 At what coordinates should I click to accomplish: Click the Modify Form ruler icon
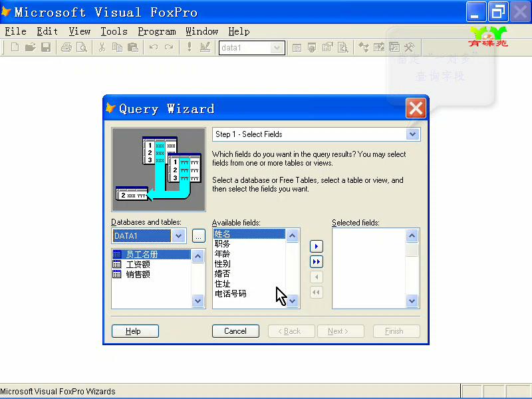[x=205, y=47]
